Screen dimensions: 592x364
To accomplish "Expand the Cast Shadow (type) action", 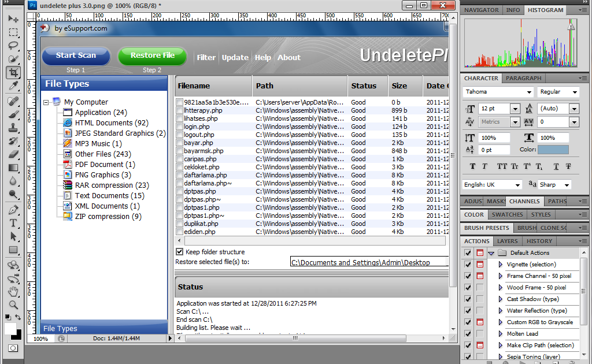I will [501, 299].
